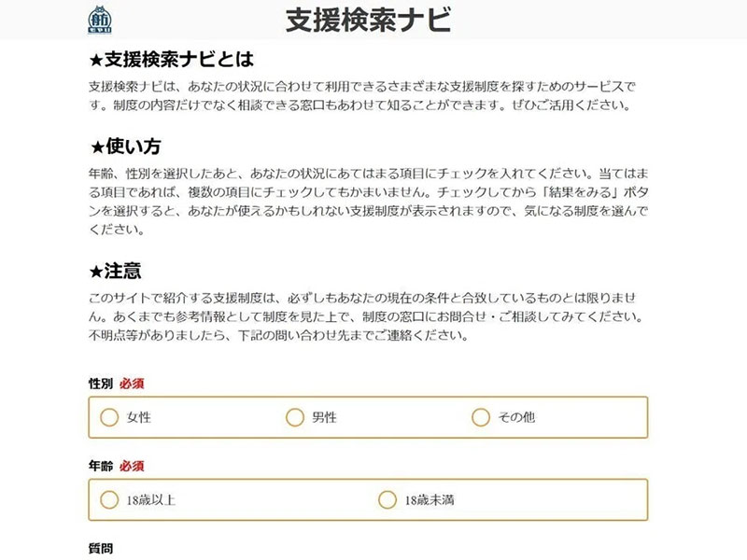
Task: Click the caution paragraph under 注意
Action: pos(364,315)
